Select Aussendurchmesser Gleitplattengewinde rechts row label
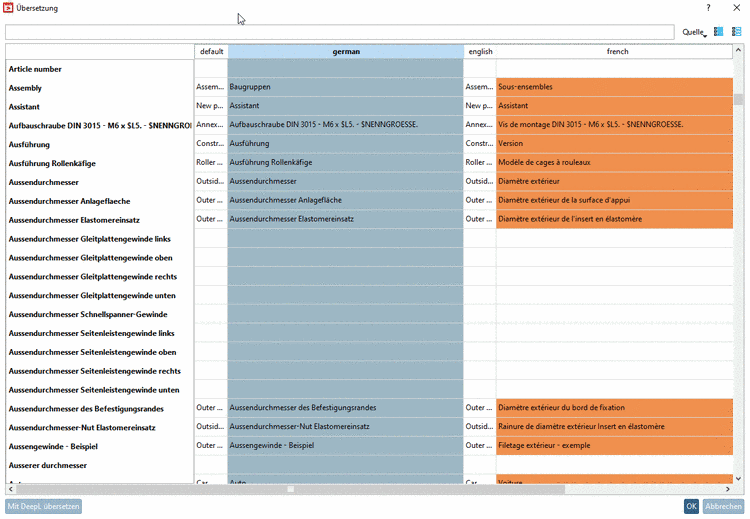The image size is (750, 519). click(x=93, y=277)
